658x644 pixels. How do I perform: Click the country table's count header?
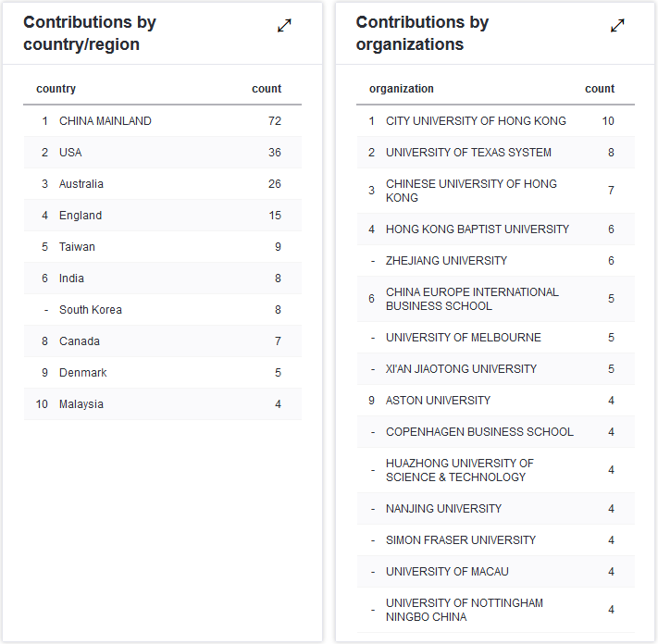(267, 89)
